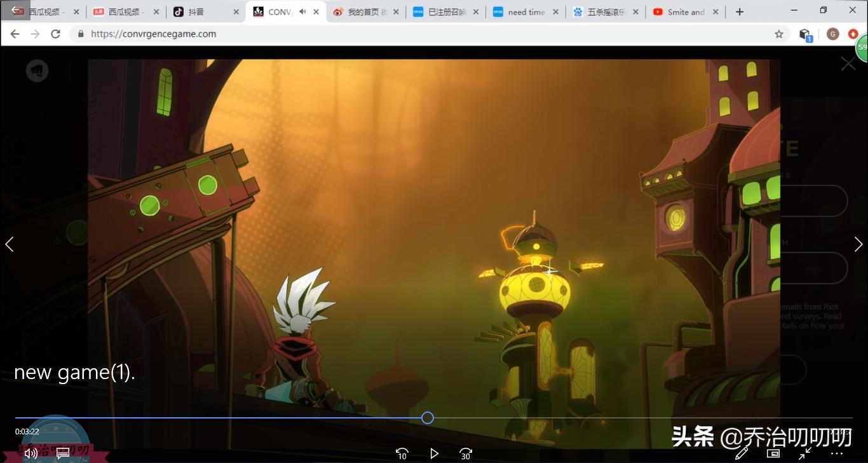Image resolution: width=868 pixels, height=463 pixels.
Task: Click the browser forward arrow
Action: click(x=36, y=34)
